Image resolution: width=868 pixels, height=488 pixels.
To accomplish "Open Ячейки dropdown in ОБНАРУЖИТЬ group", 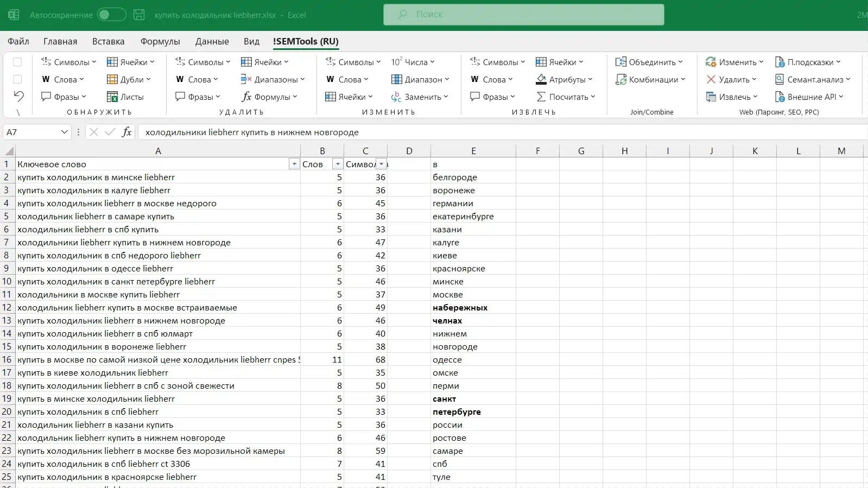I will [131, 62].
